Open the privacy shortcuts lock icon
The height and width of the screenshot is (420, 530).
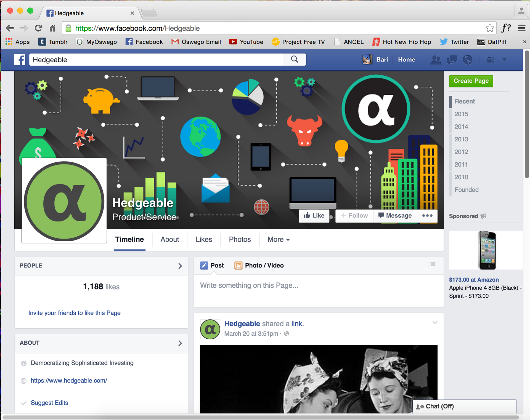coord(491,60)
